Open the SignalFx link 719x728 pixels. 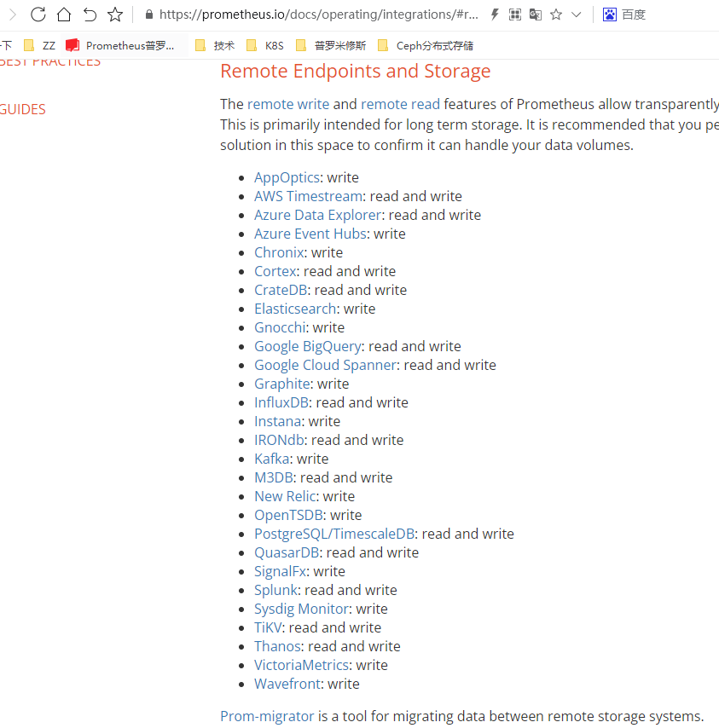click(x=280, y=571)
